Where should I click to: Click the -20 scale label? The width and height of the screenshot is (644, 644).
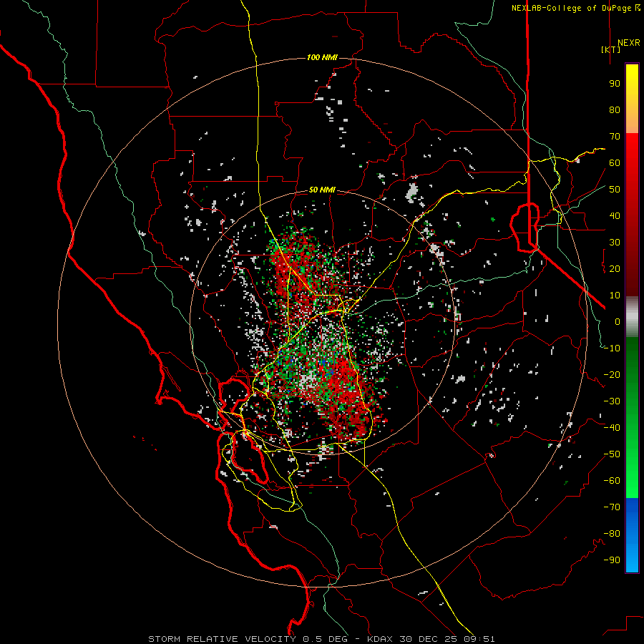(612, 374)
